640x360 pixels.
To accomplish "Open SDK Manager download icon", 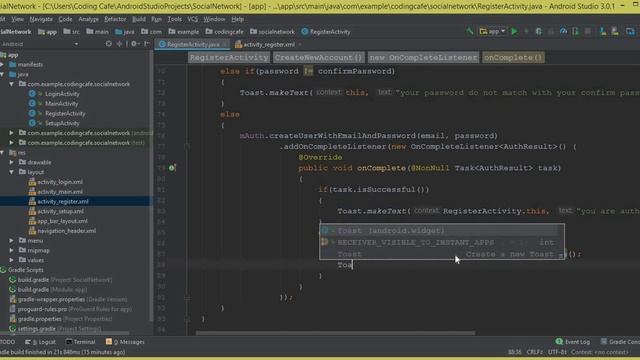I will 602,31.
